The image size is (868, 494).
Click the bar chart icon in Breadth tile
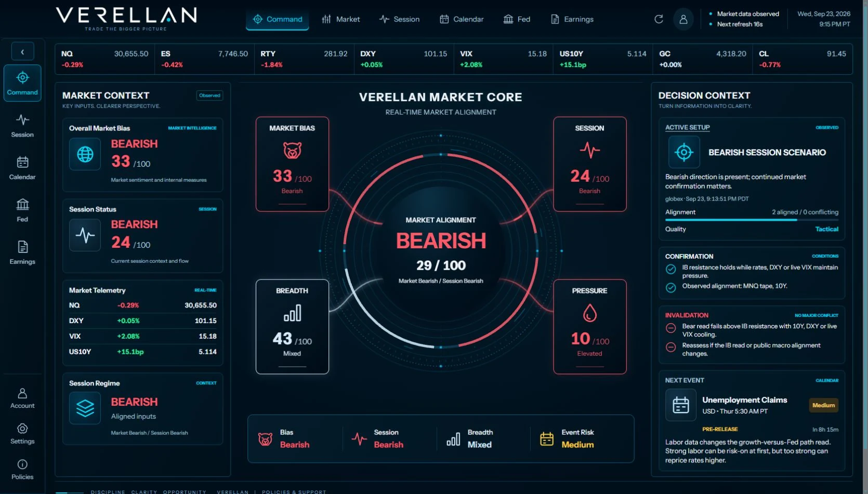pyautogui.click(x=292, y=313)
